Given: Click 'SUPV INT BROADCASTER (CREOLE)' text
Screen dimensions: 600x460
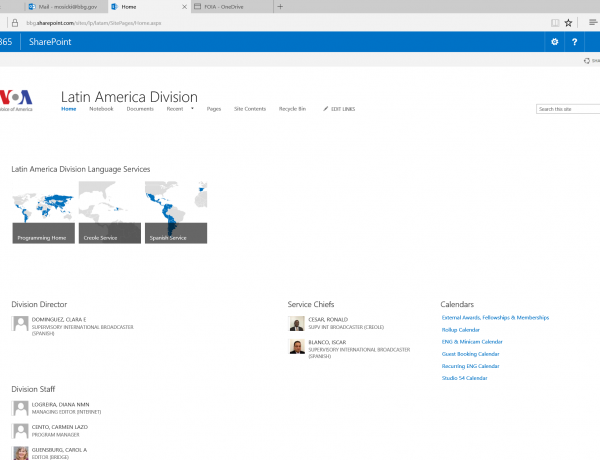Looking at the screenshot, I should [346, 327].
